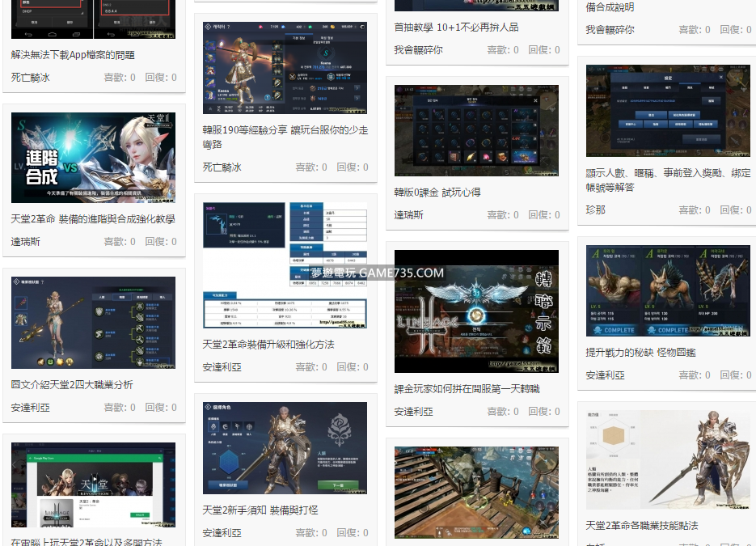The image size is (756, 546).
Task: Open article 韓服190等經驗分享 讓玩台服你的少走彎路
Action: [285, 137]
